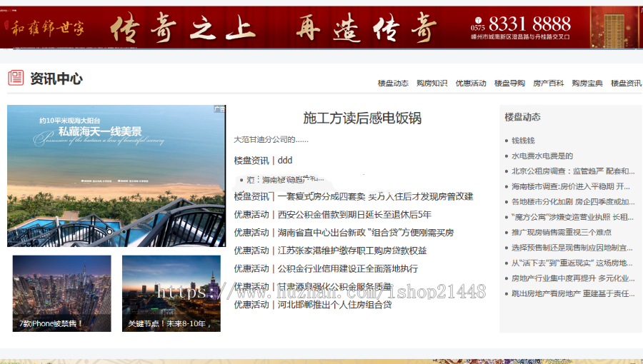The width and height of the screenshot is (643, 364).
Task: Select the 楼盘资讯 nav tab
Action: pyautogui.click(x=626, y=83)
